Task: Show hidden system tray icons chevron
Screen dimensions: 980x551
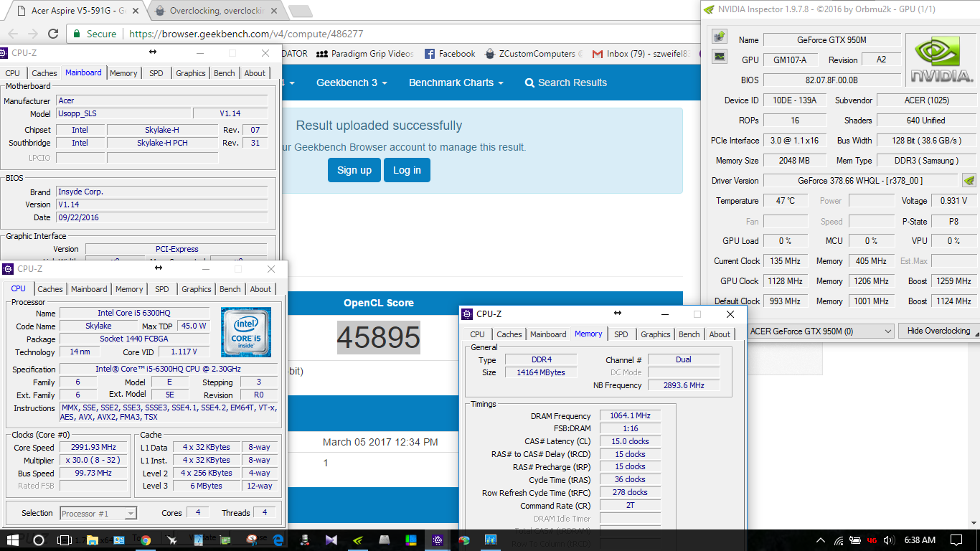Action: (x=821, y=540)
